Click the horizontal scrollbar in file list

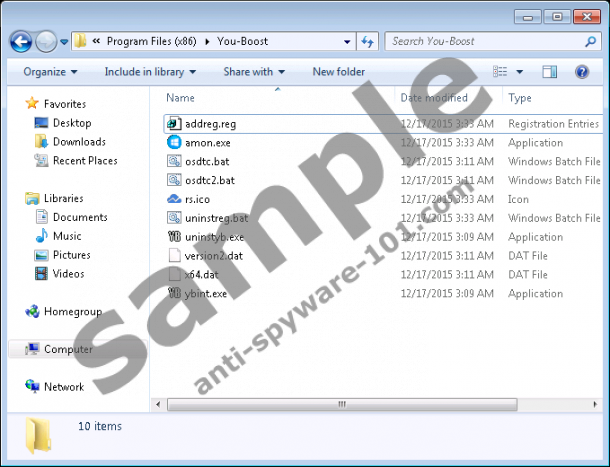click(x=340, y=405)
